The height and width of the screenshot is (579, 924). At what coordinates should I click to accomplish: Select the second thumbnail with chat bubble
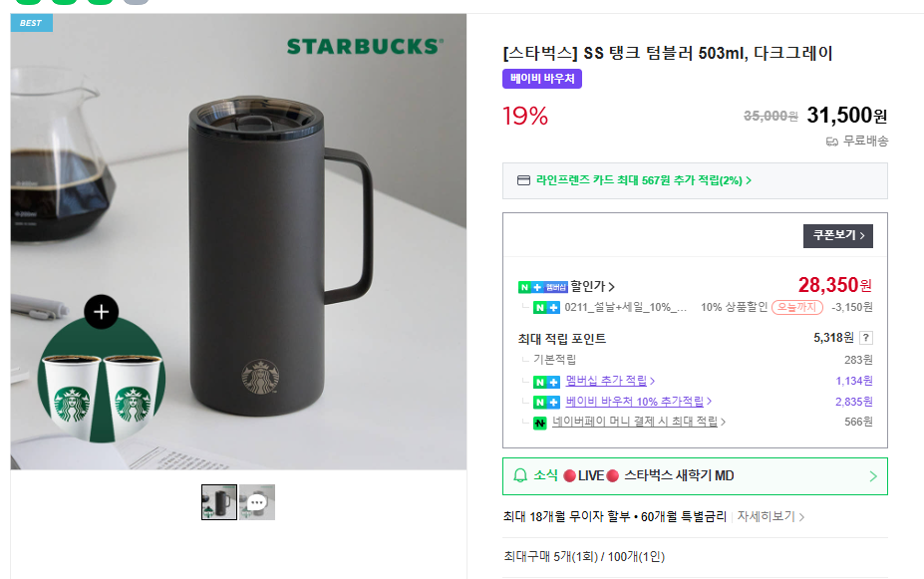click(x=257, y=502)
